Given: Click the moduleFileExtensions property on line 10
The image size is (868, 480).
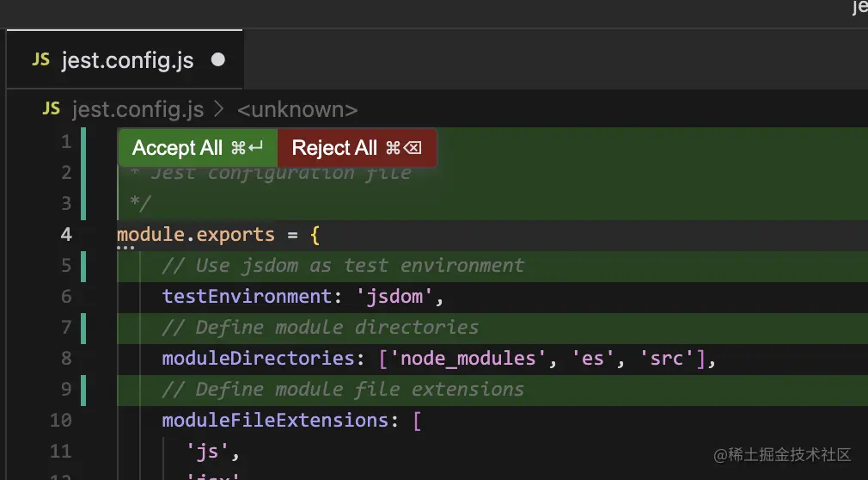Looking at the screenshot, I should pos(275,420).
